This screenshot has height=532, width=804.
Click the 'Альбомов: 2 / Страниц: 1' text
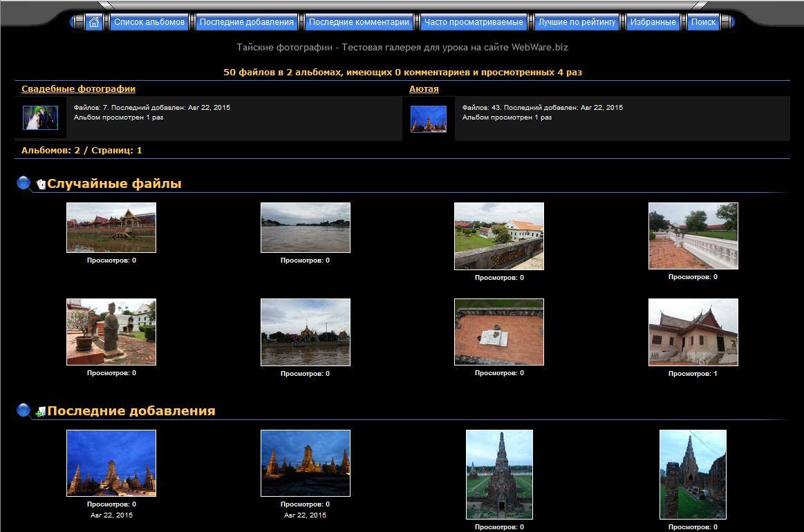tap(82, 150)
